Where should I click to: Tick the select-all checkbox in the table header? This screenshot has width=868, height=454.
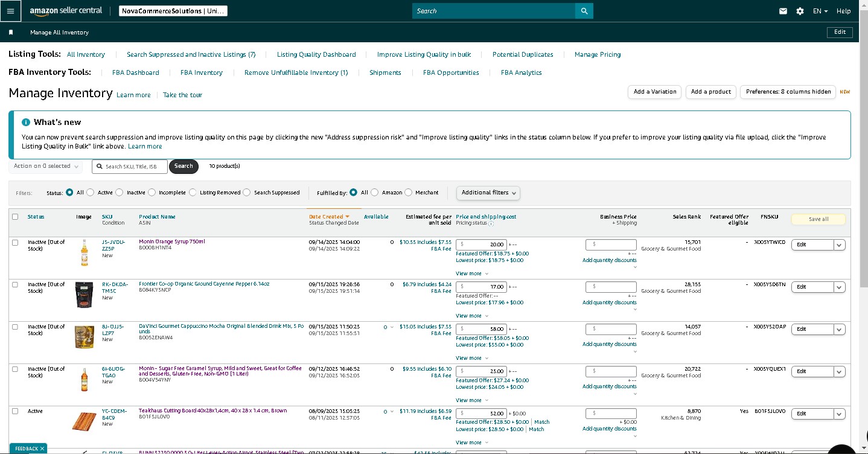click(x=15, y=217)
